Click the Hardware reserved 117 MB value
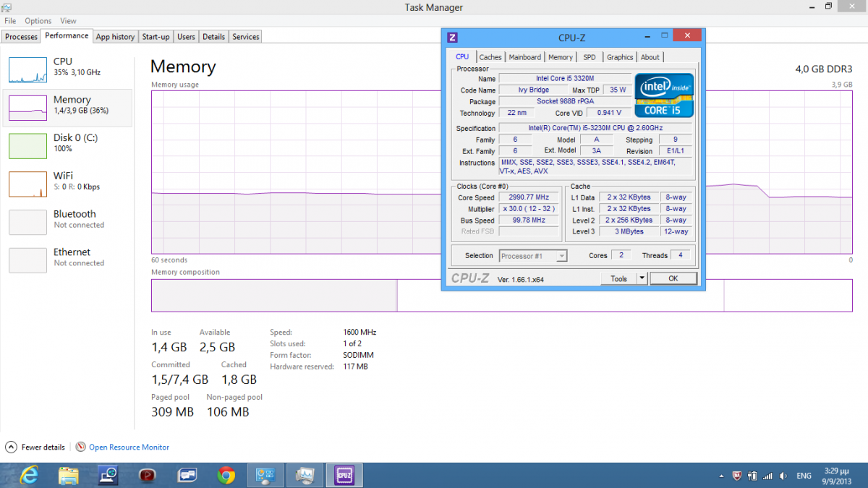This screenshot has height=488, width=868. pyautogui.click(x=355, y=367)
